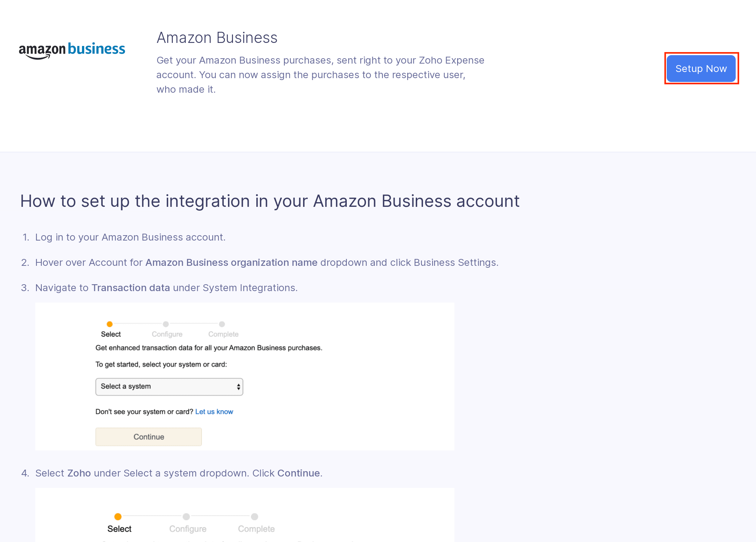This screenshot has width=756, height=542.
Task: Click the Select step label in bottom image
Action: tap(119, 529)
